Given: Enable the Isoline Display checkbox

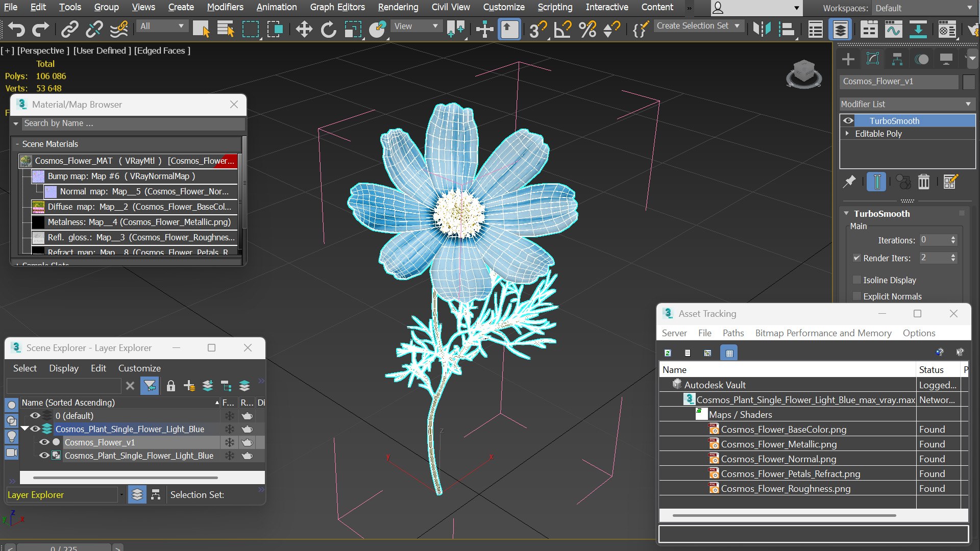Looking at the screenshot, I should pos(857,280).
